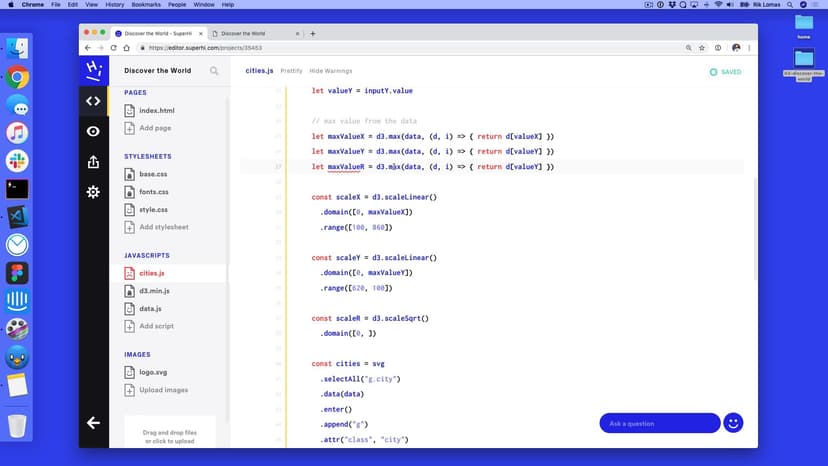Viewport: 828px width, 466px height.
Task: Open the Bookmarks menu in menu bar
Action: [154, 5]
